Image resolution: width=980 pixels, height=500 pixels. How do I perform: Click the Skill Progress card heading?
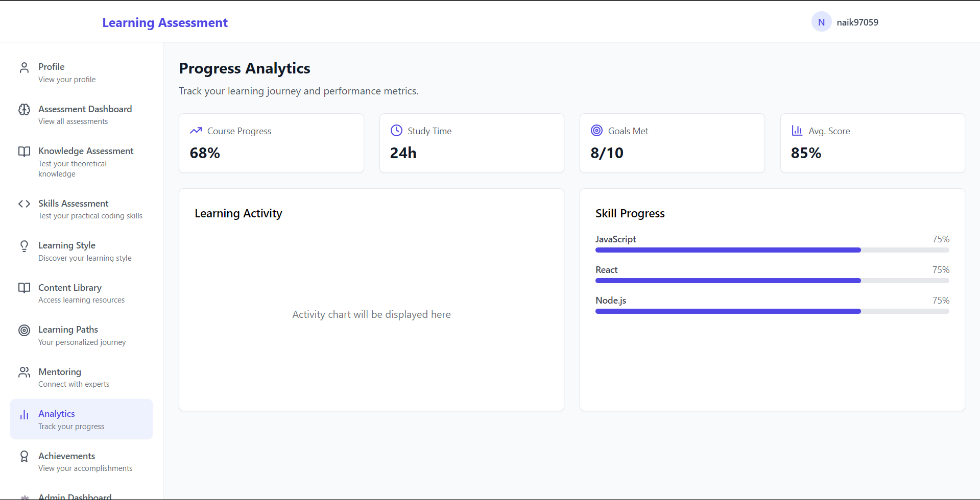click(630, 213)
